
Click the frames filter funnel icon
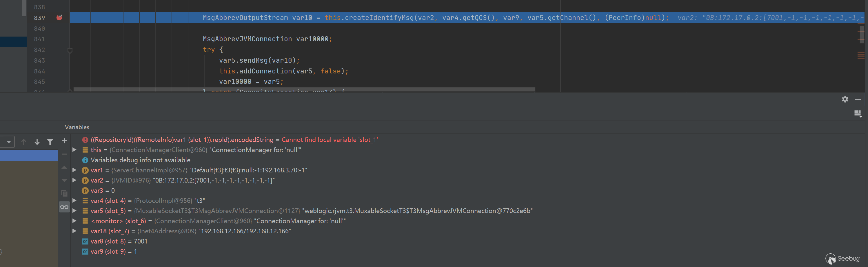50,142
